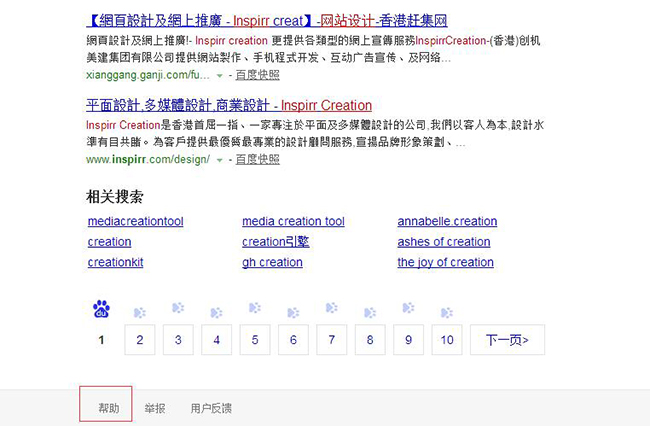Click the paw icon above page 9
650x426 pixels.
[408, 307]
